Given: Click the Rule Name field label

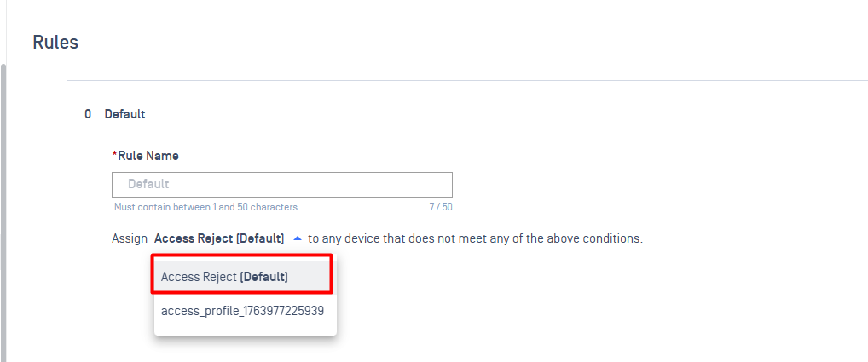Looking at the screenshot, I should 148,156.
